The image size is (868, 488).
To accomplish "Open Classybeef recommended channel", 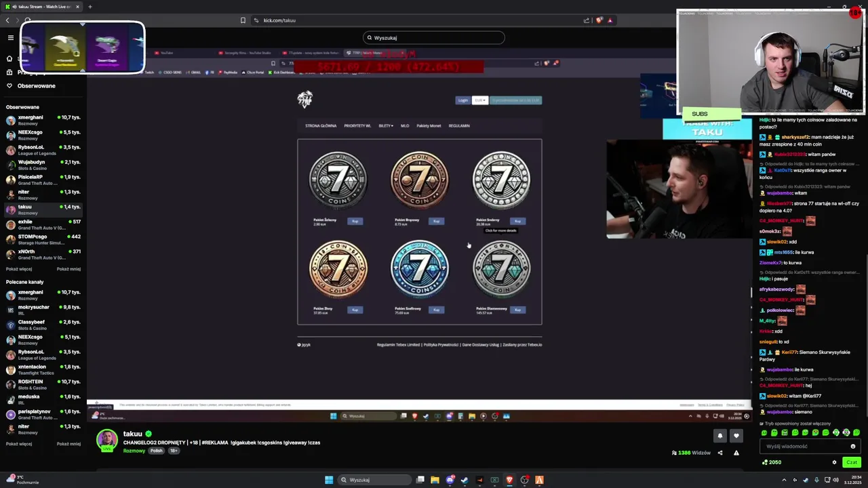I will (x=43, y=325).
